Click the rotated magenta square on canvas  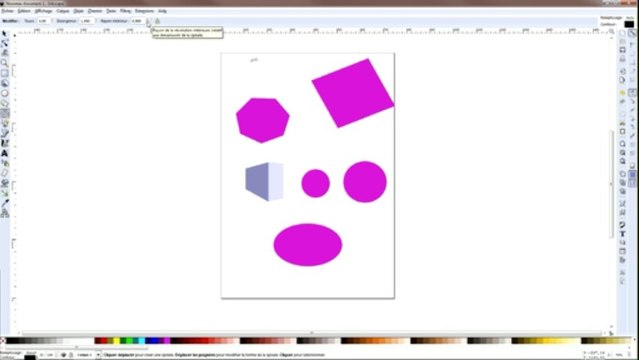pos(353,93)
